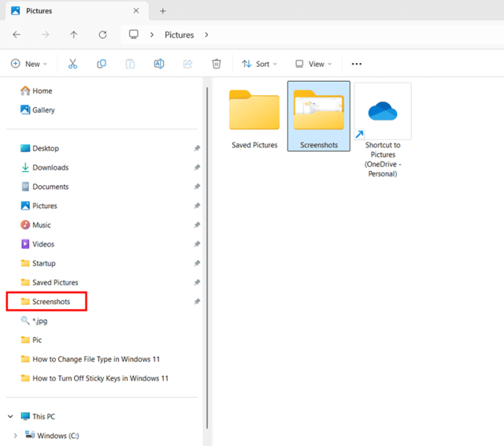Open Downloads in the sidebar
Viewport: 504px width, 446px height.
45,167
